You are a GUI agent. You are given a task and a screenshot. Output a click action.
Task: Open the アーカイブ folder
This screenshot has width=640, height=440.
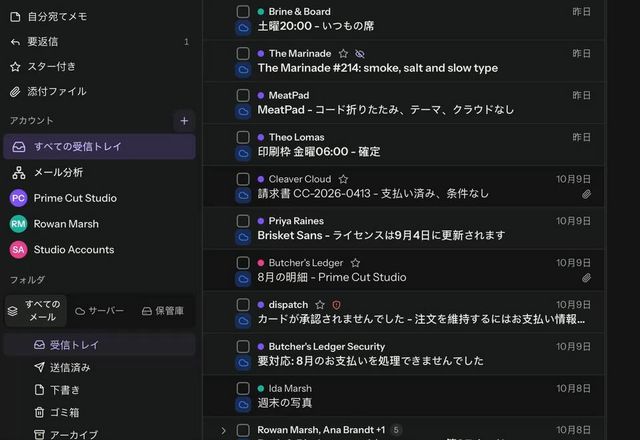click(99, 434)
